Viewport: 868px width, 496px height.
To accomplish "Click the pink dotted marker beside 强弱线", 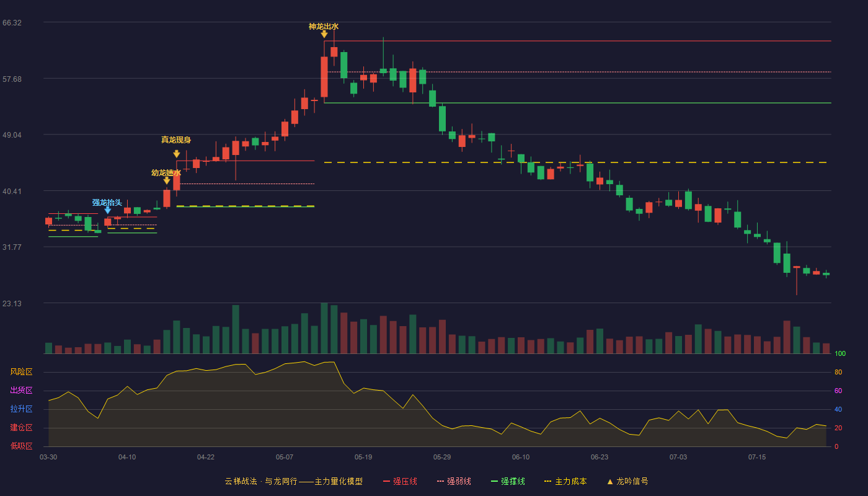I will (441, 481).
